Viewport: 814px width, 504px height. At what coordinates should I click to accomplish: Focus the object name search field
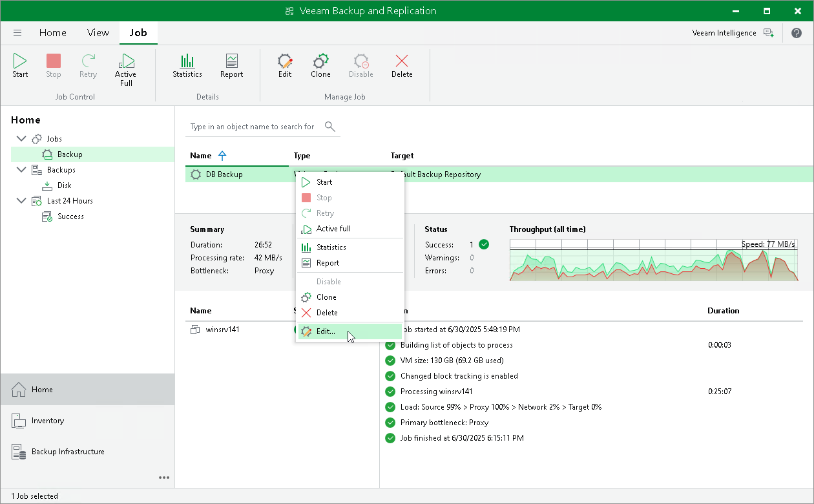[x=253, y=127]
